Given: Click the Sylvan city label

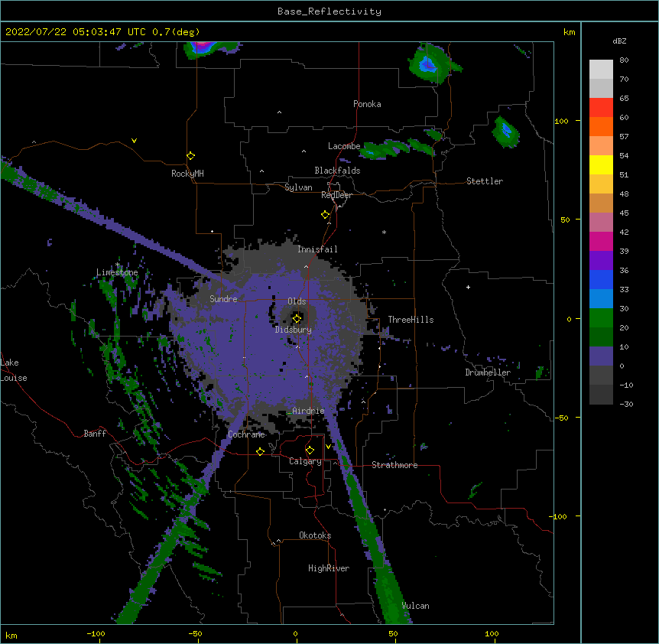Looking at the screenshot, I should point(298,187).
